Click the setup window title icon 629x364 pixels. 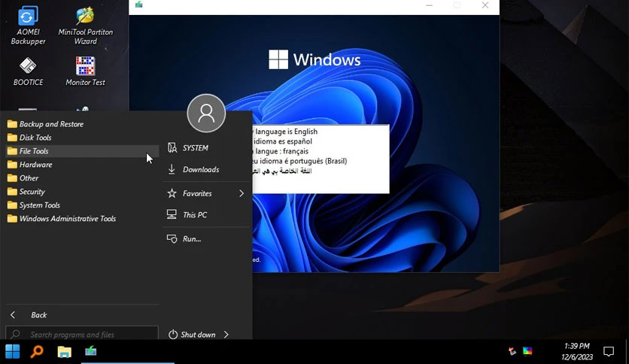click(x=138, y=5)
